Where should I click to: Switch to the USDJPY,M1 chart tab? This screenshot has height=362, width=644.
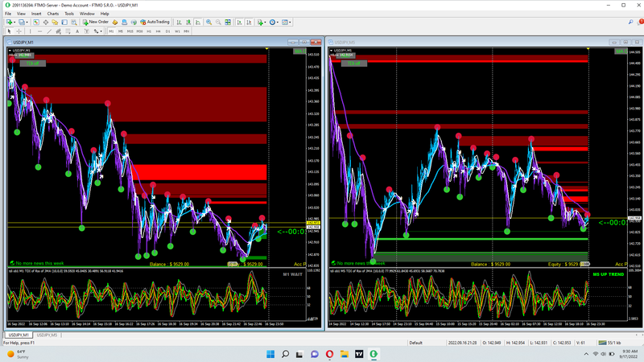point(19,335)
